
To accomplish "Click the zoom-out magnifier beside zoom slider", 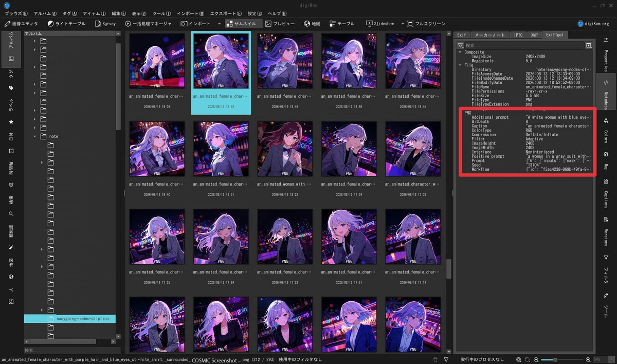I will point(536,359).
